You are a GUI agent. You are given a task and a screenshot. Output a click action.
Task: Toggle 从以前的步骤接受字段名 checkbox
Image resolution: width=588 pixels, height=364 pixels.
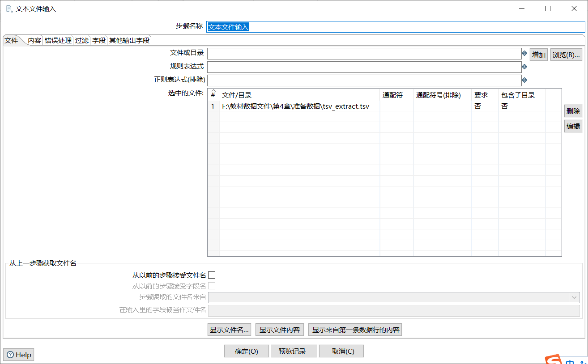tap(212, 286)
